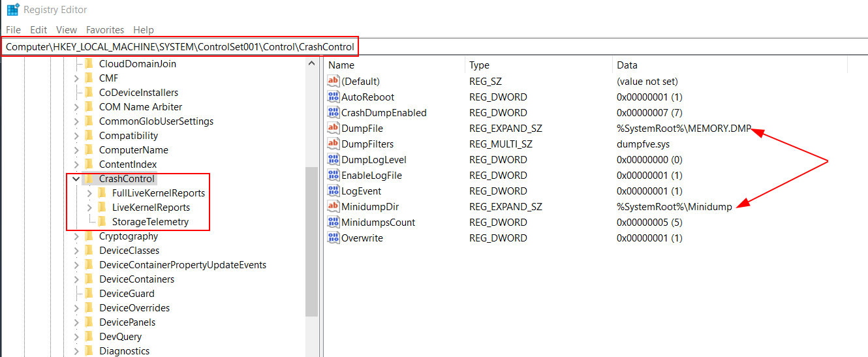Expand the DeviceClasses key node
The height and width of the screenshot is (357, 868).
pyautogui.click(x=76, y=251)
